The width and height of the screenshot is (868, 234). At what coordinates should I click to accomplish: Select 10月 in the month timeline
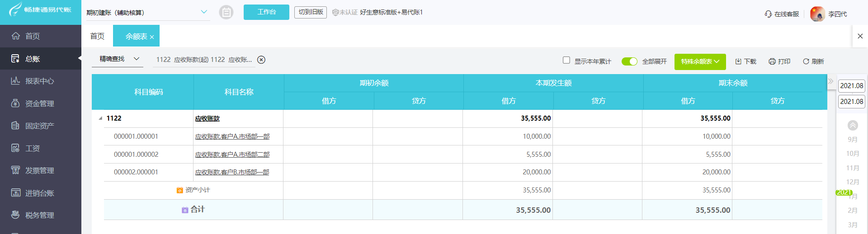[x=852, y=154]
